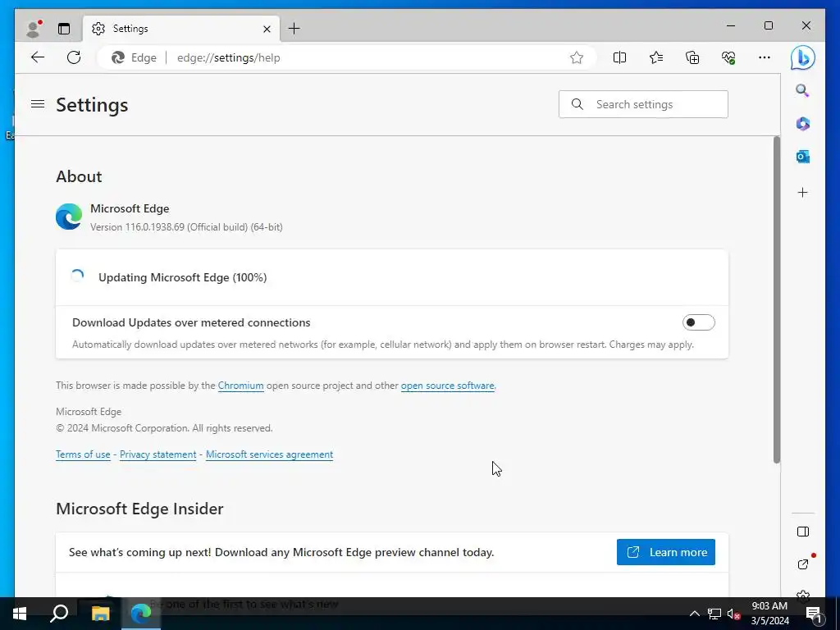Open Settings and more ellipsis menu
This screenshot has height=630, width=840.
(765, 57)
